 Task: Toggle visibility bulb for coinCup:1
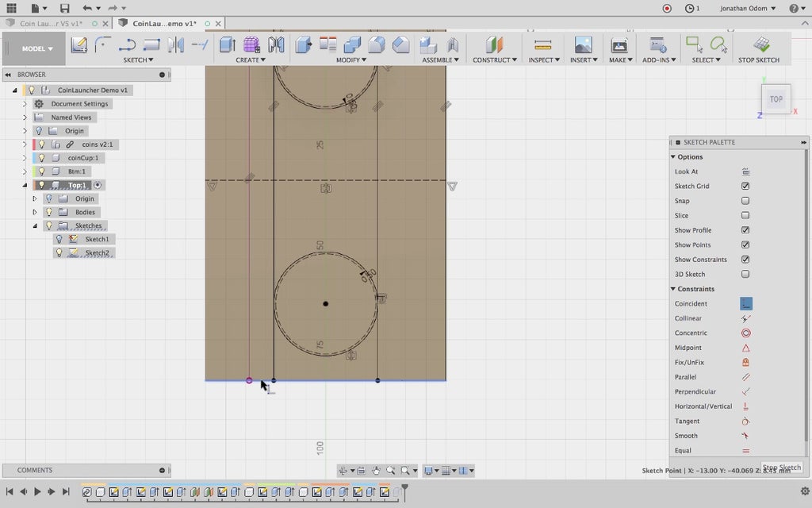41,158
